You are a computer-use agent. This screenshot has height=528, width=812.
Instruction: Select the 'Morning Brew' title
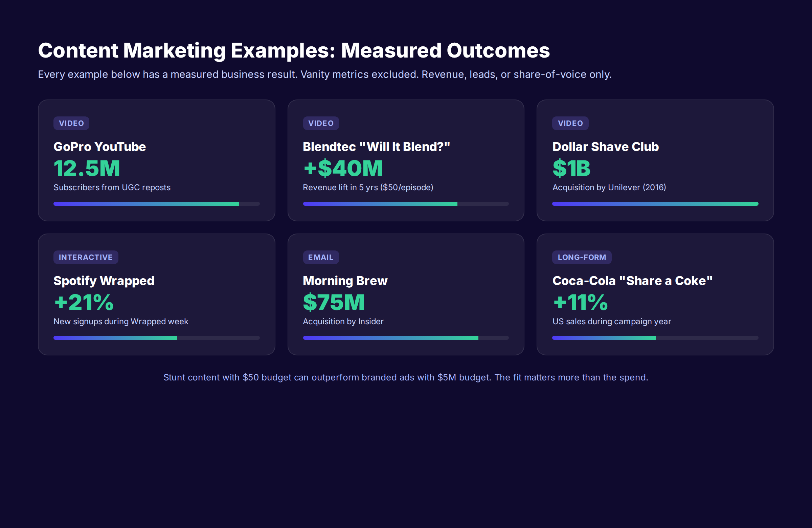(x=345, y=281)
